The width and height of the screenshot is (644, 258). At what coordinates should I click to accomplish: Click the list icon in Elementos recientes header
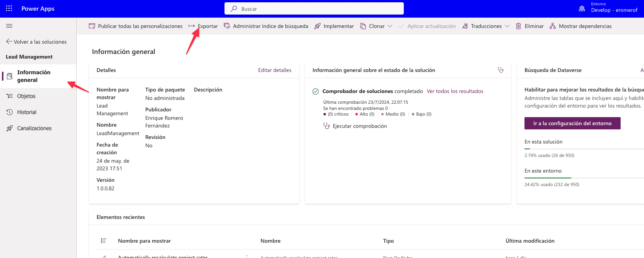(103, 241)
